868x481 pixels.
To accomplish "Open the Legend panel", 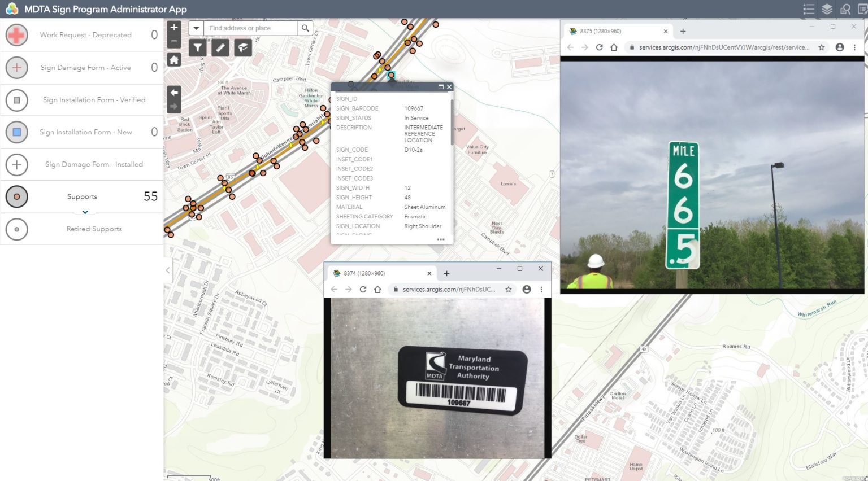I will coord(809,9).
